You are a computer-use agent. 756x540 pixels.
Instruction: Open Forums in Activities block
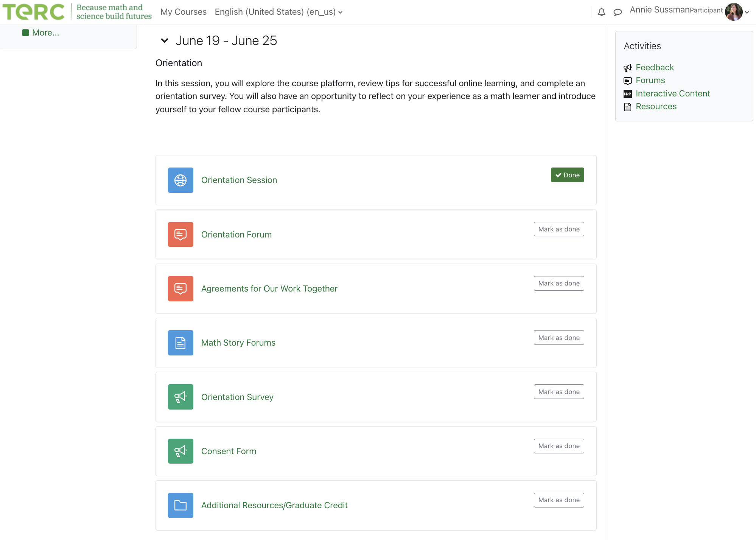pyautogui.click(x=650, y=80)
